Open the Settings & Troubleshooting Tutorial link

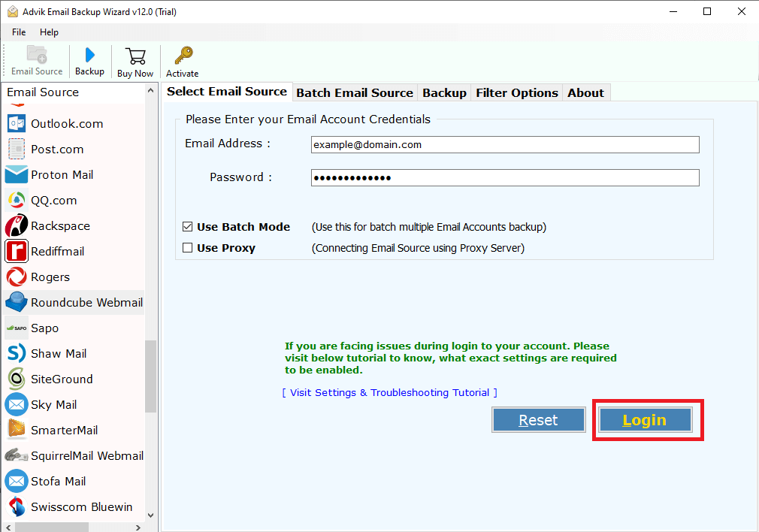pyautogui.click(x=389, y=392)
